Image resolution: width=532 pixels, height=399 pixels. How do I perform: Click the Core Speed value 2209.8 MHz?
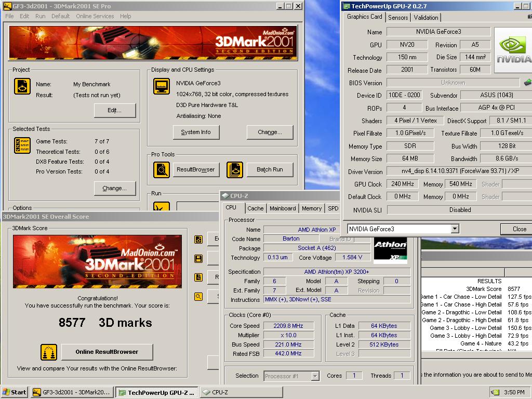288,326
